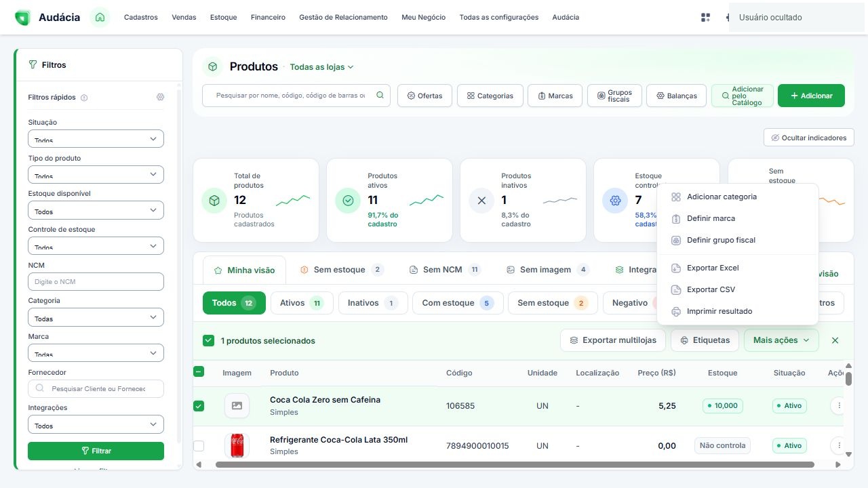Click the search magnifier icon

[380, 96]
